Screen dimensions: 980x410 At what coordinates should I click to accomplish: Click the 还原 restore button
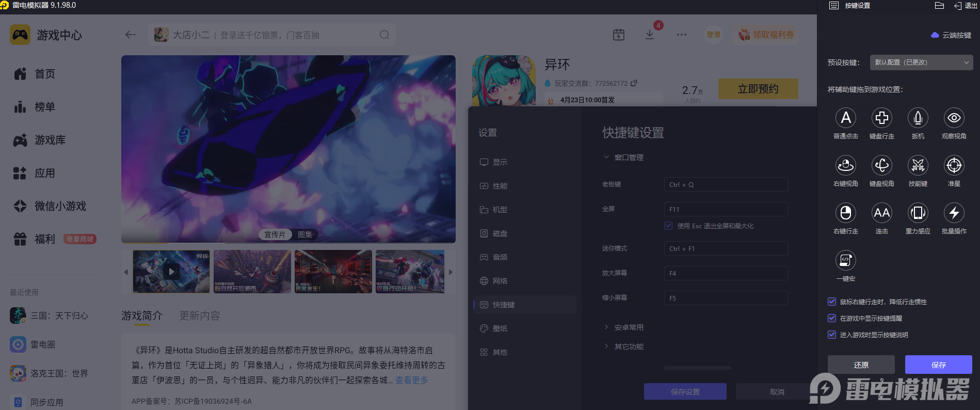pos(861,365)
